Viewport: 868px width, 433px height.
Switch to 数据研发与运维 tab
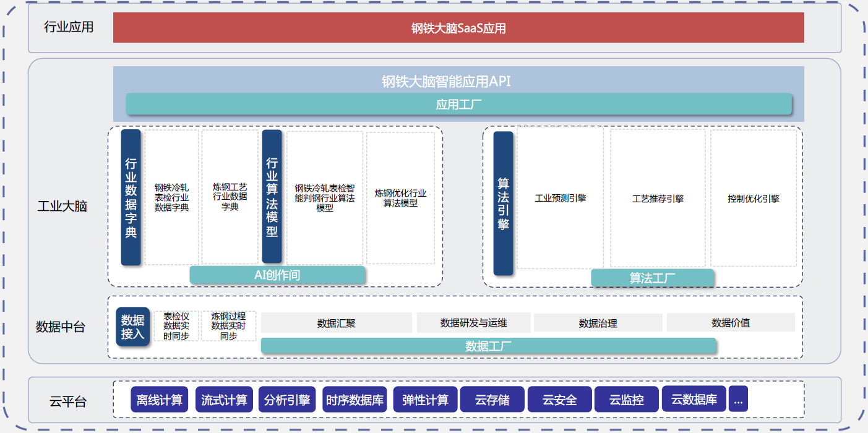pyautogui.click(x=473, y=323)
